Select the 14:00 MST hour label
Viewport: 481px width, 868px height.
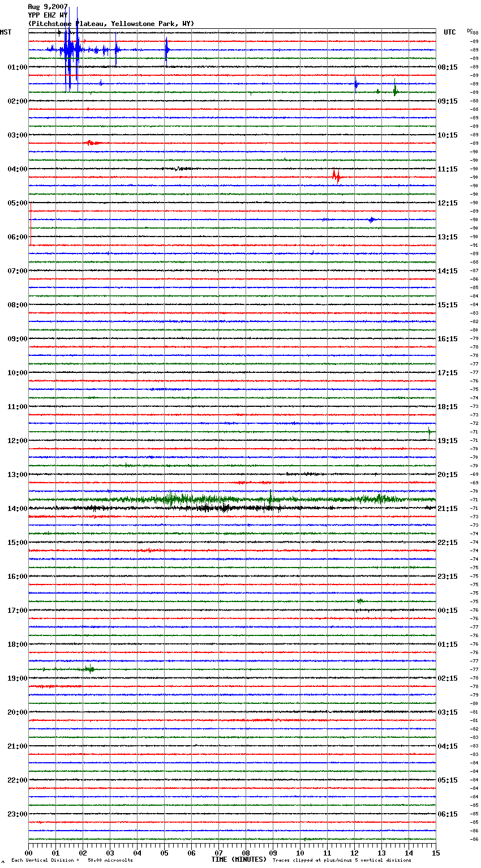click(x=18, y=508)
